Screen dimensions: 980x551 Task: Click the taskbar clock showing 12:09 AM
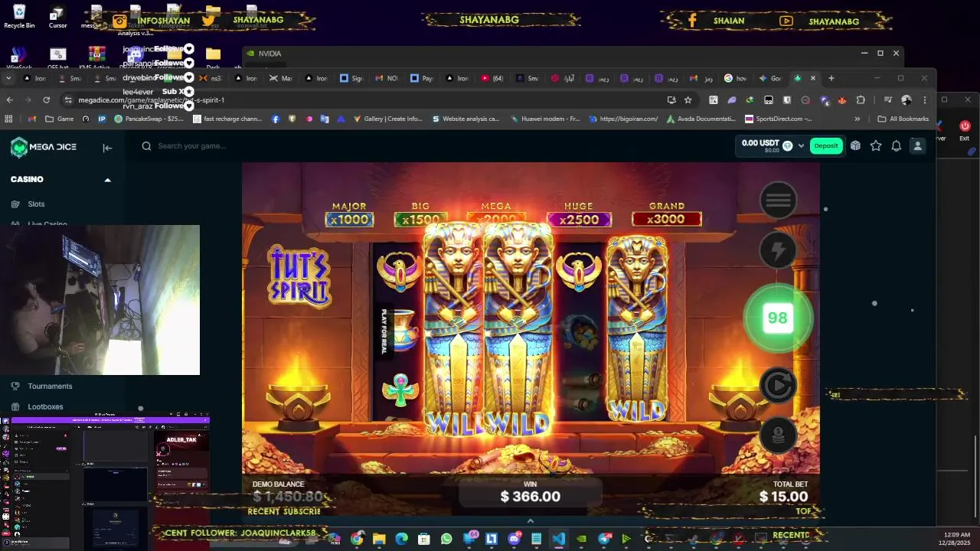956,539
